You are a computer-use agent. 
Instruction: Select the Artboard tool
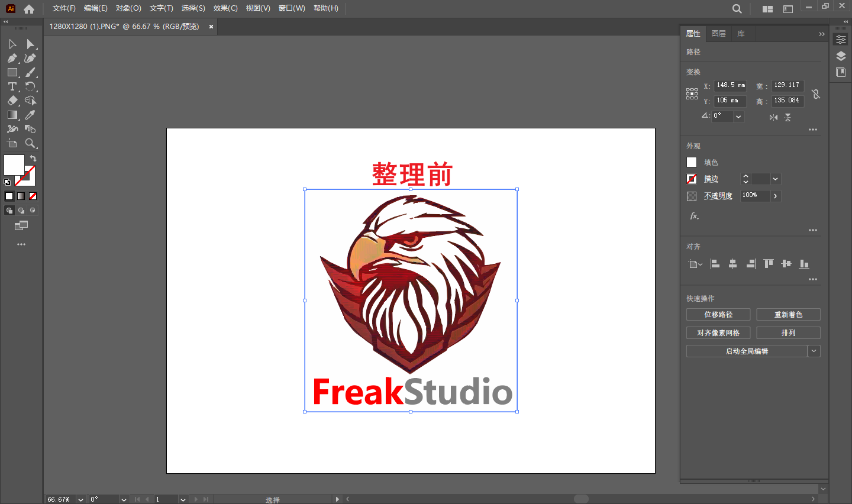(x=12, y=143)
